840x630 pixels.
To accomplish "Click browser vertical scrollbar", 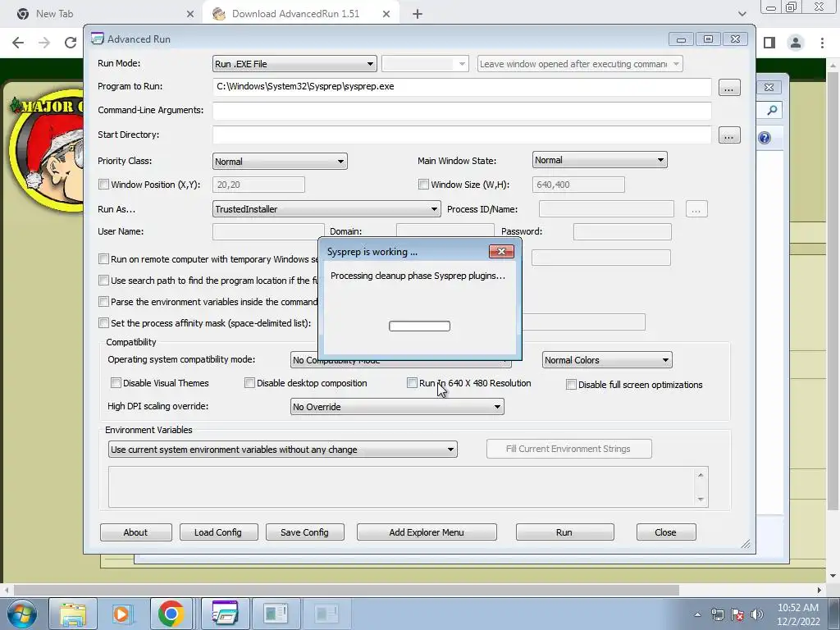I will (833, 290).
